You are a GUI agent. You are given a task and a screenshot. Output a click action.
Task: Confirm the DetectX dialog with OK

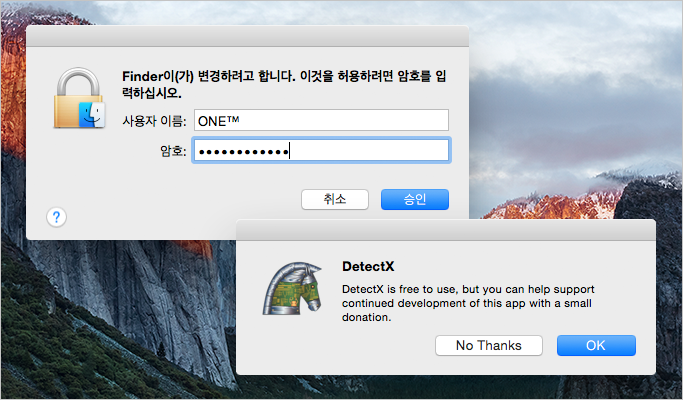596,346
